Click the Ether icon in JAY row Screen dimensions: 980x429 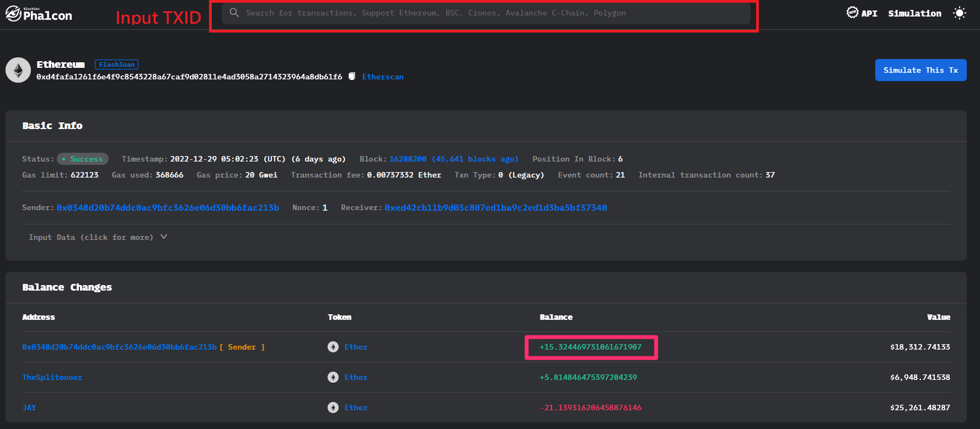pyautogui.click(x=333, y=407)
